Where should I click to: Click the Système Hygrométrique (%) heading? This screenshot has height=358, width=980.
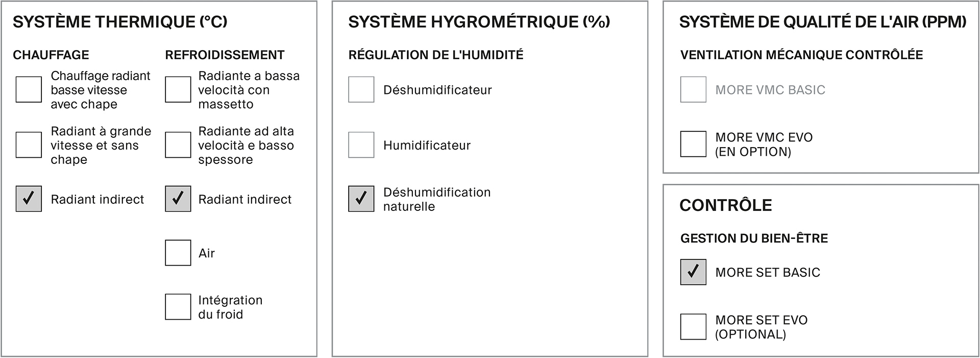(479, 22)
